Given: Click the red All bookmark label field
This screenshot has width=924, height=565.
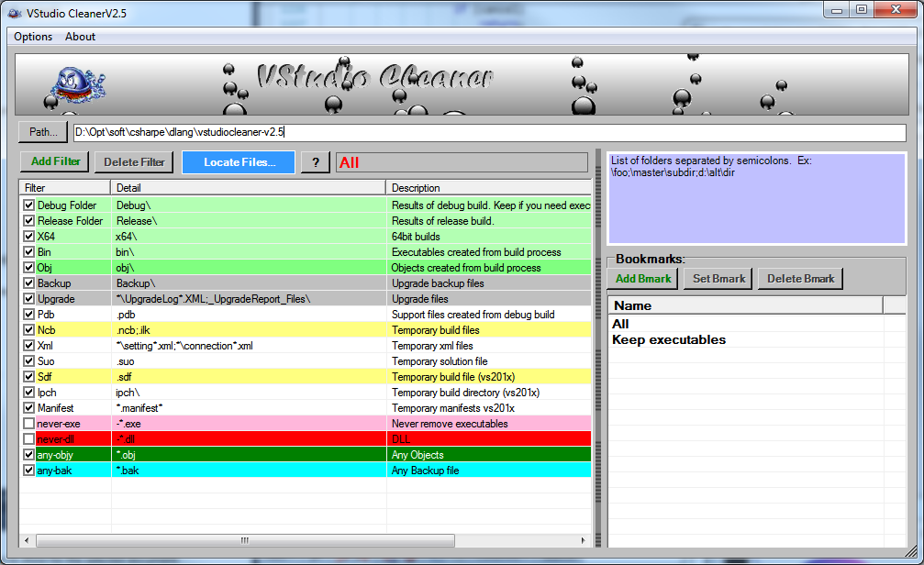Looking at the screenshot, I should point(462,162).
